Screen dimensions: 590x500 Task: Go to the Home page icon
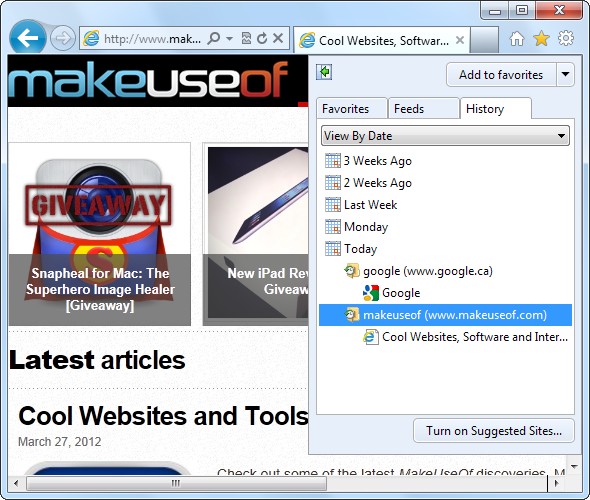pos(517,38)
